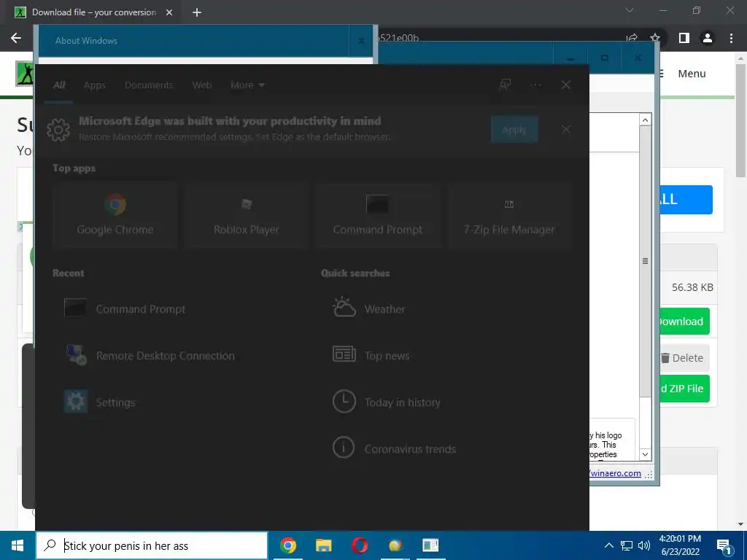
Task: Select the All search tab
Action: coord(59,85)
